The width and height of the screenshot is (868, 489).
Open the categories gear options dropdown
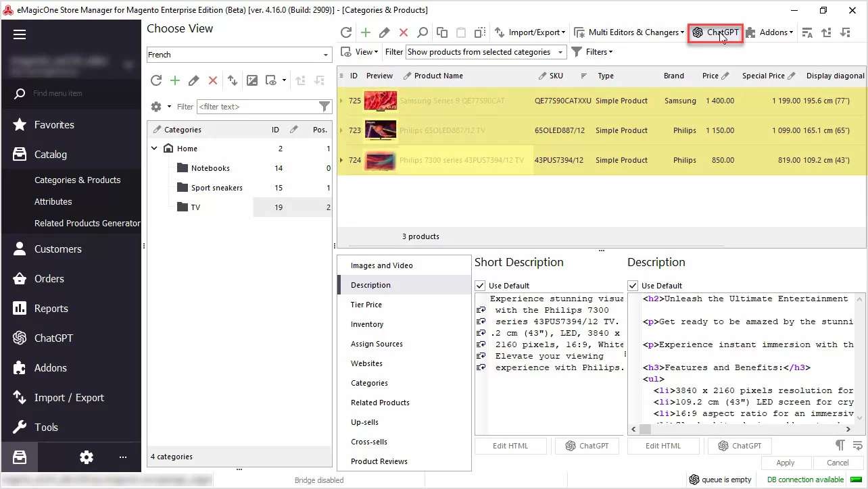coord(160,107)
